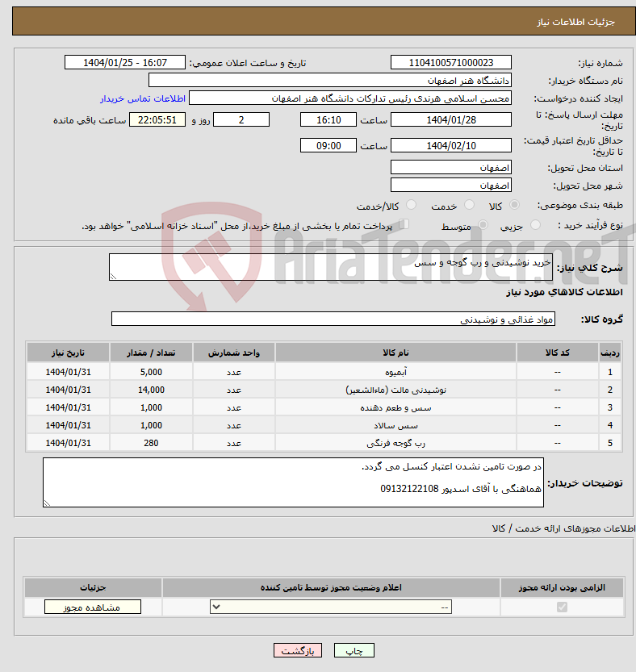Click the نام کالا column header
The height and width of the screenshot is (672, 636).
(395, 353)
